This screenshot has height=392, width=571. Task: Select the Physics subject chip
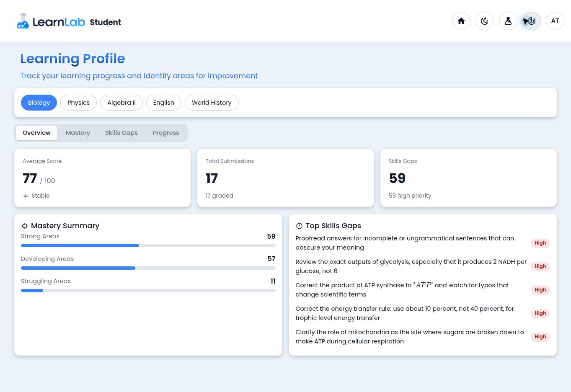(78, 103)
